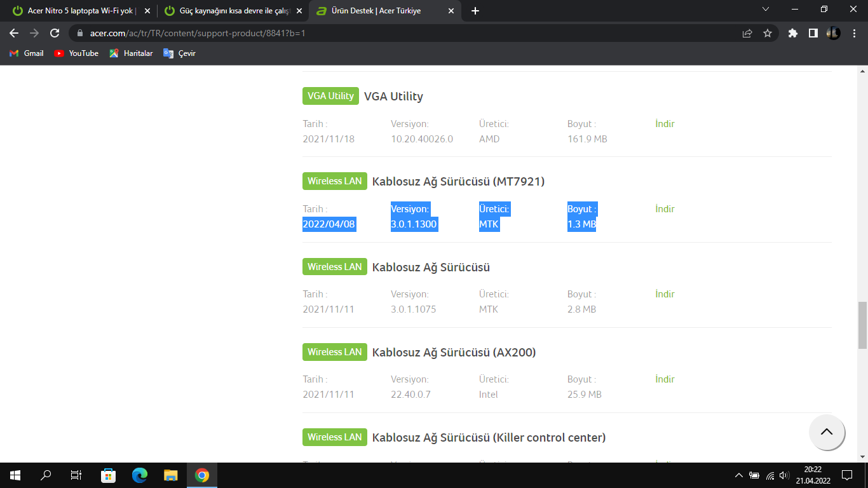Viewport: 868px width, 488px height.
Task: Open File Explorer from the taskbar
Action: point(170,475)
